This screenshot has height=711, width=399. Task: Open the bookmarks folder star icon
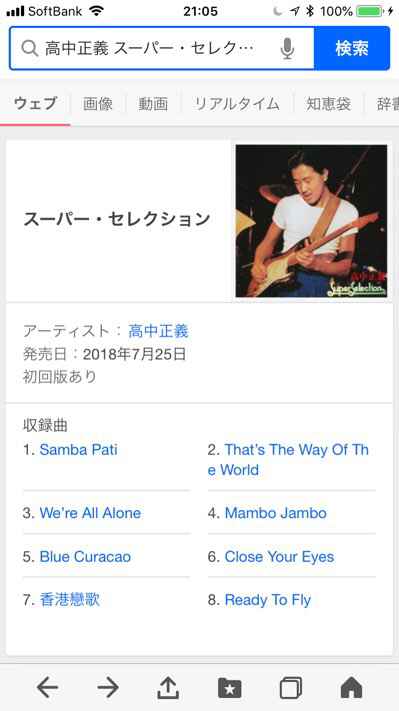tap(230, 688)
